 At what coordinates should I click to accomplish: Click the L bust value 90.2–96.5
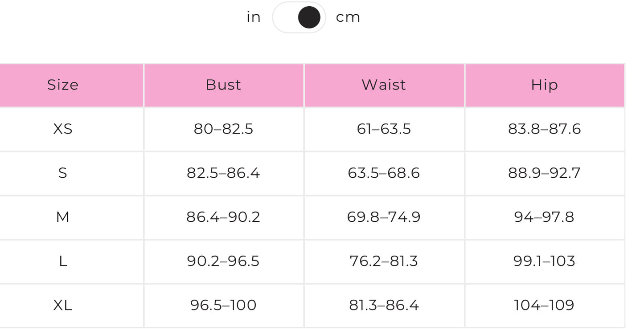tap(223, 261)
